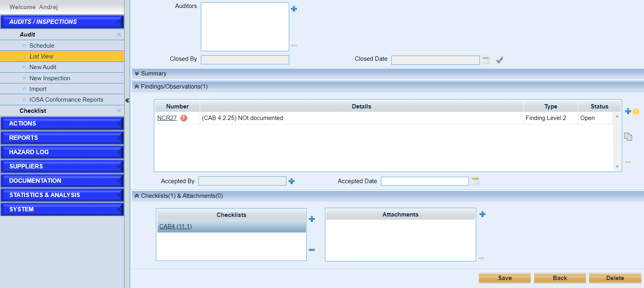Remove finding using the minus icon

pos(628,162)
